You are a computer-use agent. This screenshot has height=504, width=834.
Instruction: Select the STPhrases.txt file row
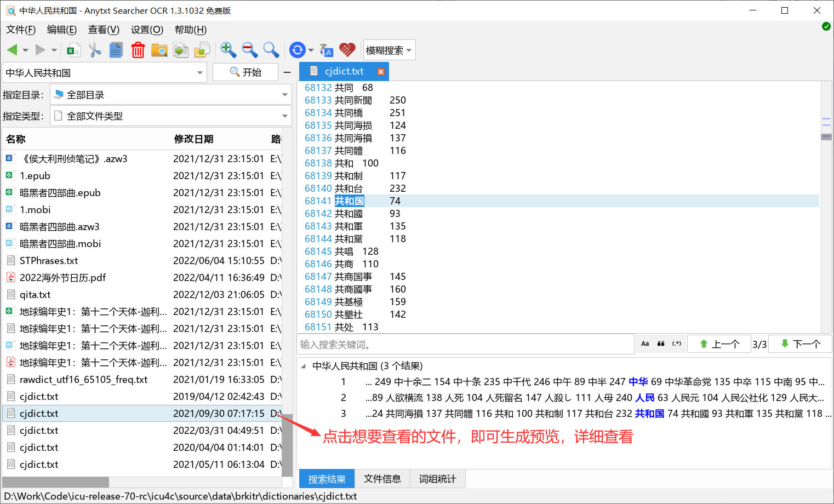142,261
